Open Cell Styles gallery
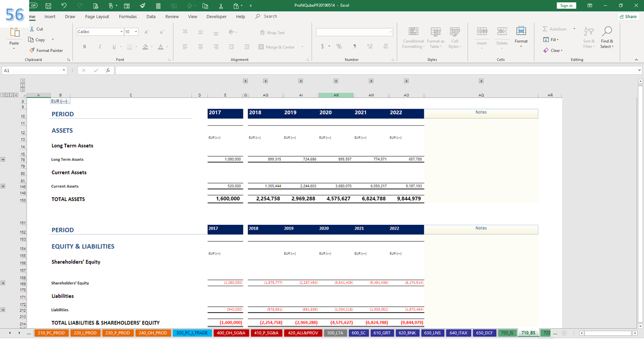The height and width of the screenshot is (362, 644). (454, 38)
